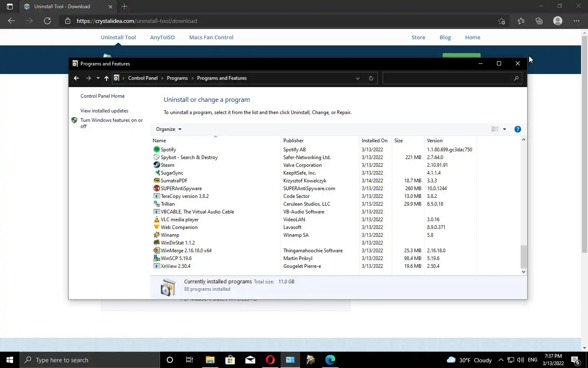This screenshot has height=368, width=588.
Task: Click the Steam program icon
Action: pos(156,165)
